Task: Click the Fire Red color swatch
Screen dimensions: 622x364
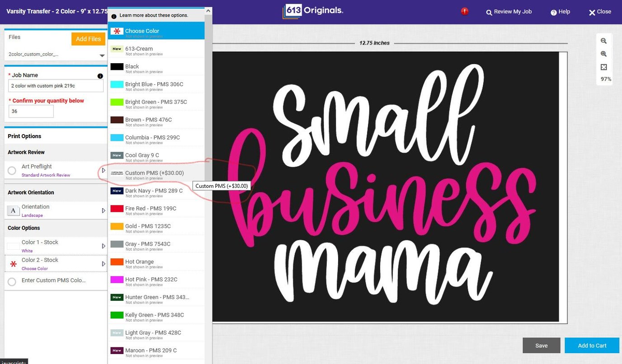Action: coord(117,209)
